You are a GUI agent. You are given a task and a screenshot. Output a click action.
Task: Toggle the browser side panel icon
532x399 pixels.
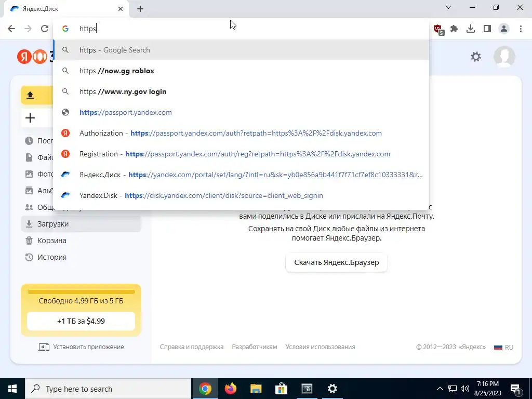coord(487,29)
